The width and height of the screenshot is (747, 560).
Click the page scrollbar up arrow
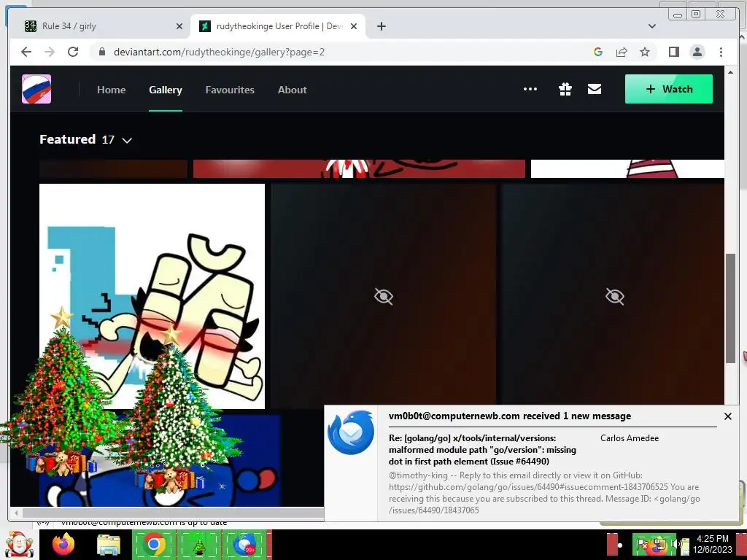pyautogui.click(x=729, y=72)
